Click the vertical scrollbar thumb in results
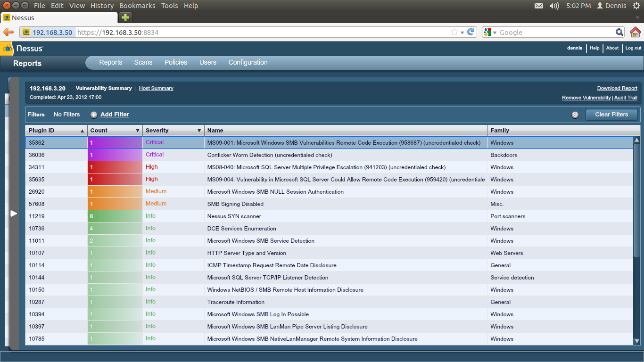The height and width of the screenshot is (362, 644). (x=637, y=200)
